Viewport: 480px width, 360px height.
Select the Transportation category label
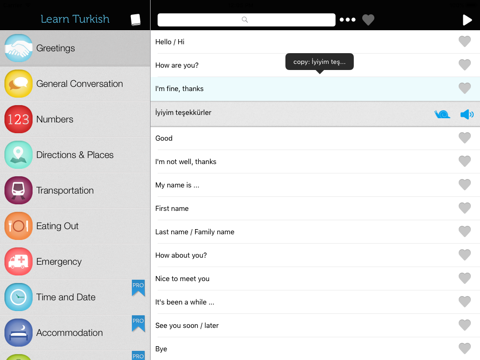pyautogui.click(x=65, y=190)
